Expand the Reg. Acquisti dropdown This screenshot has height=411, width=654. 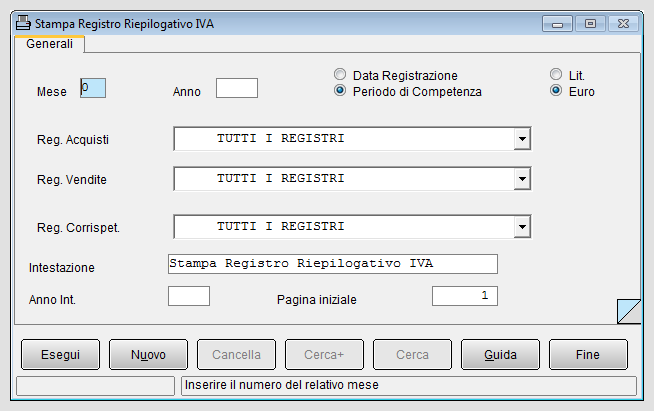point(522,139)
